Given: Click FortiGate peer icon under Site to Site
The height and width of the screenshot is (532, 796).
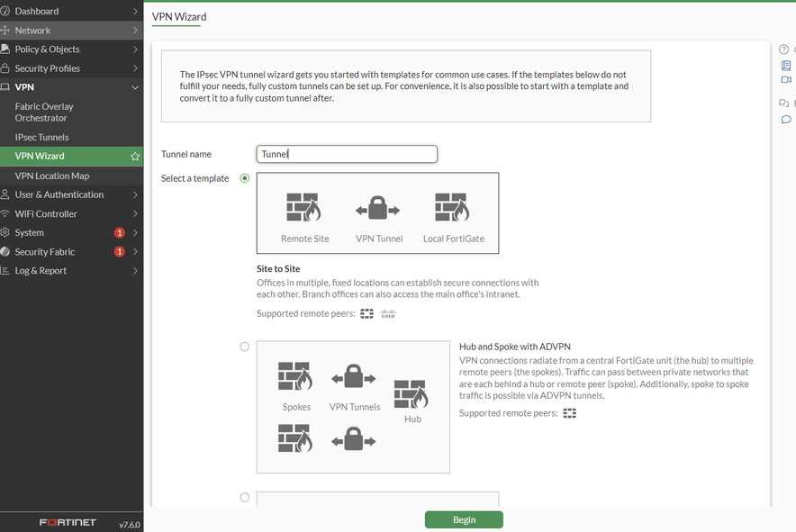Looking at the screenshot, I should (x=366, y=314).
